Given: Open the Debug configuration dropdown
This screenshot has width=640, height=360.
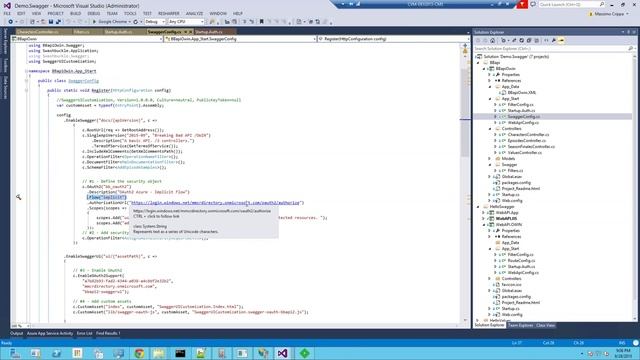Looking at the screenshot, I should click(155, 22).
